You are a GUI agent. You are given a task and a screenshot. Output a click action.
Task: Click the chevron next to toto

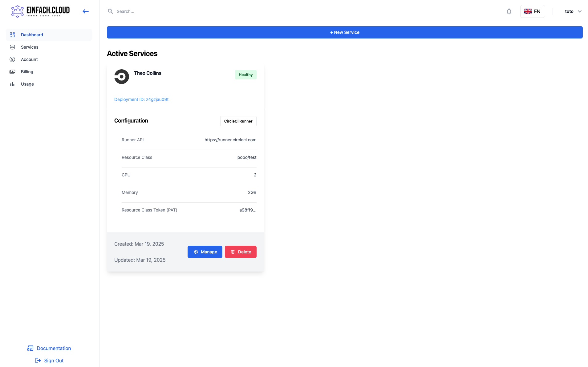click(x=580, y=11)
